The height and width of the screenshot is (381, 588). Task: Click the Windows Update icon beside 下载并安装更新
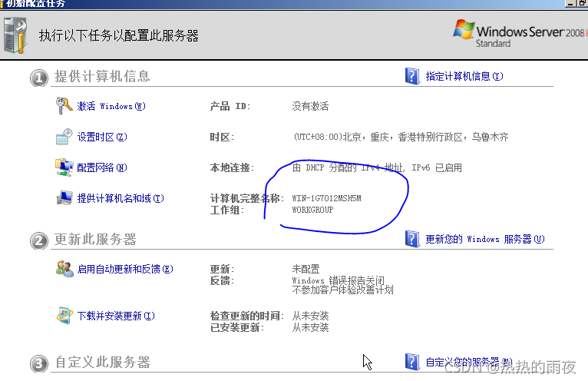pos(64,315)
